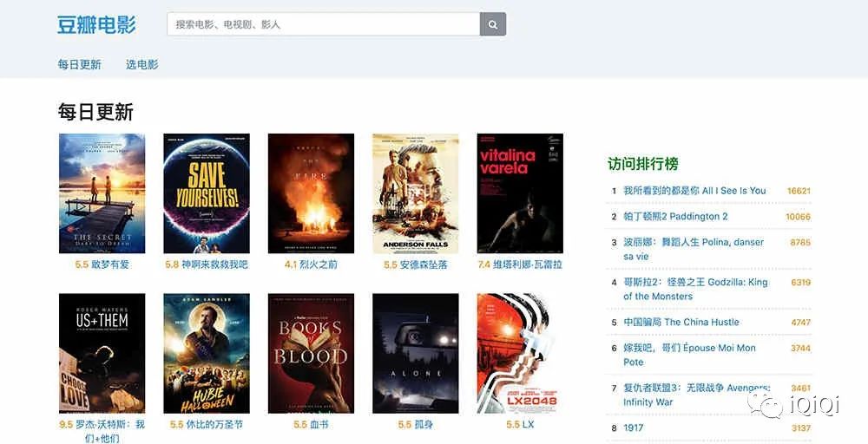
Task: Switch to the 选电影 tab
Action: (142, 64)
